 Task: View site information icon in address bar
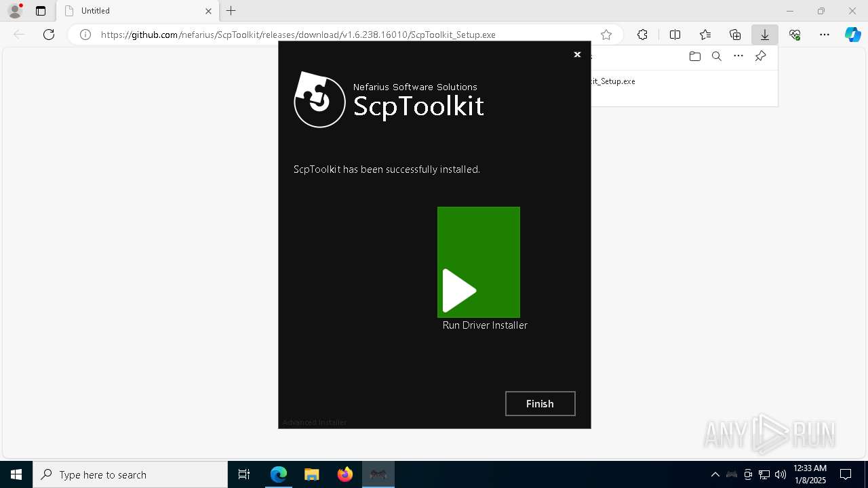pos(85,35)
